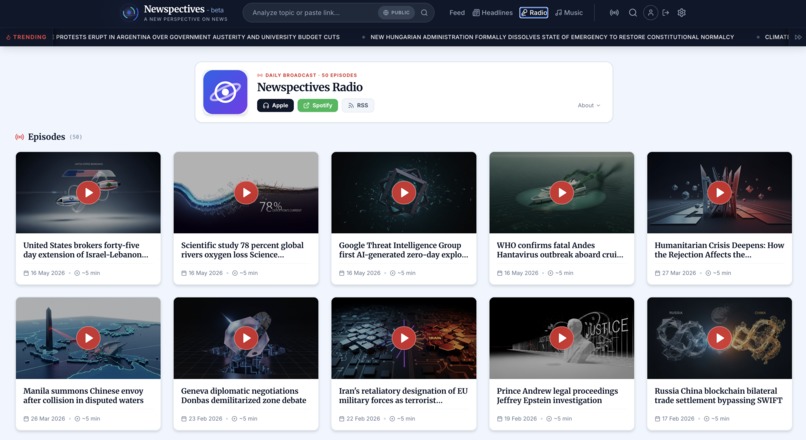Listen on Apple button
Image resolution: width=806 pixels, height=440 pixels.
[x=276, y=105]
